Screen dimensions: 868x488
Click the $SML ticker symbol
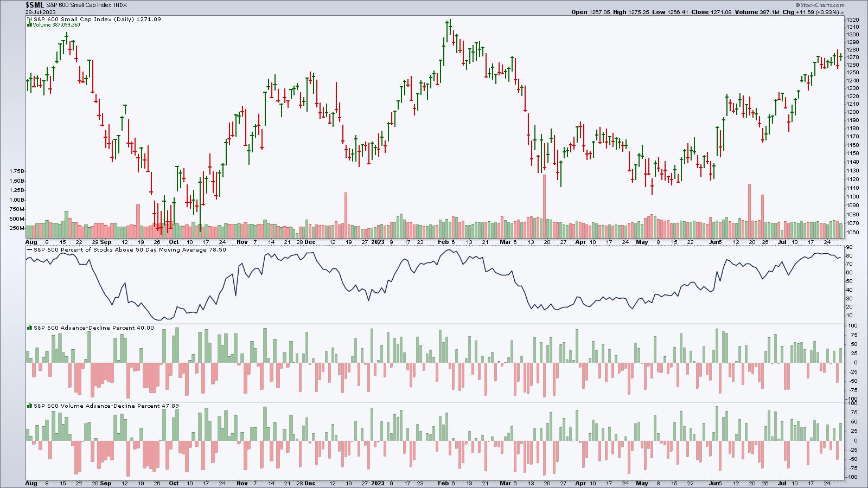coord(35,5)
